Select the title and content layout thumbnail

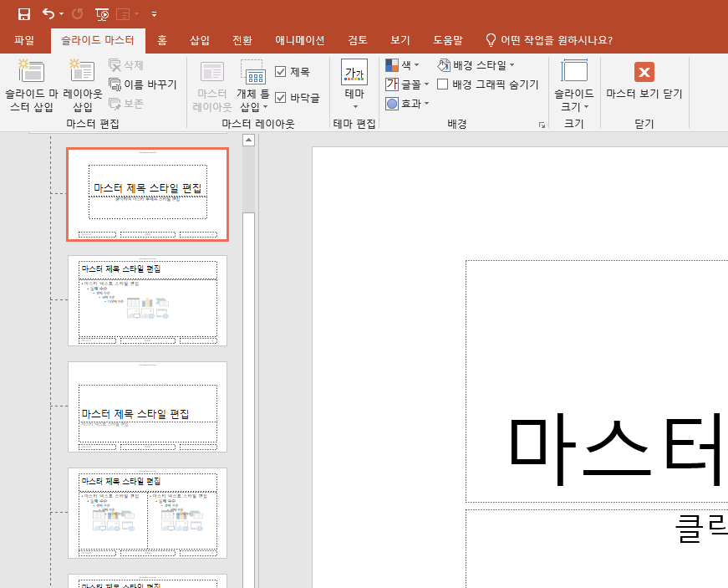(x=148, y=300)
